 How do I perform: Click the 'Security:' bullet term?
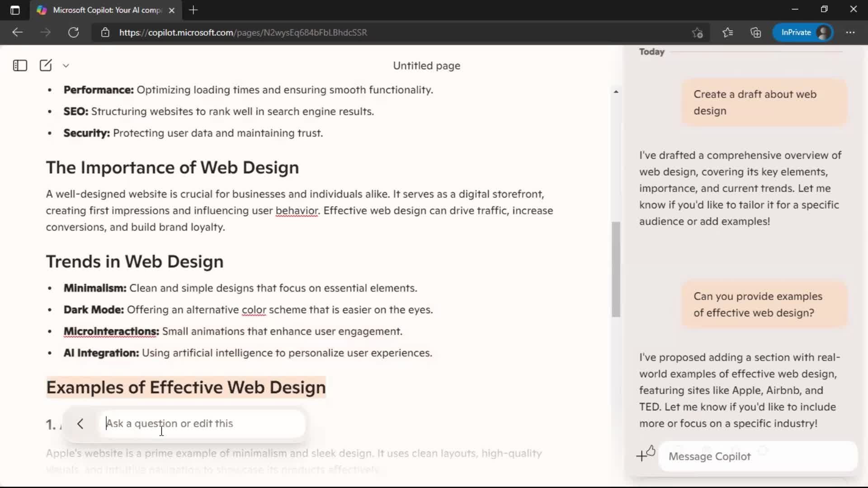click(x=87, y=133)
